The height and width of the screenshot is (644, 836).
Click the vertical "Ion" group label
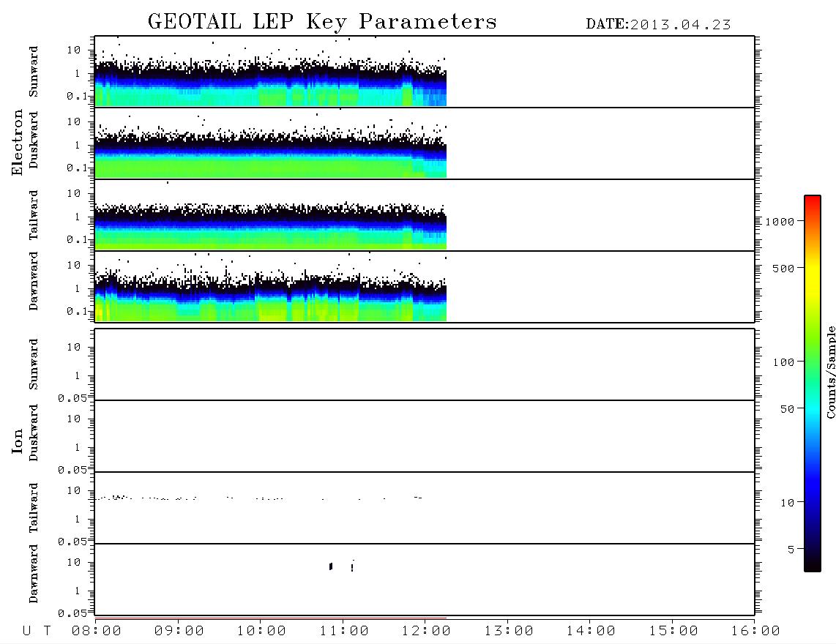tap(17, 441)
